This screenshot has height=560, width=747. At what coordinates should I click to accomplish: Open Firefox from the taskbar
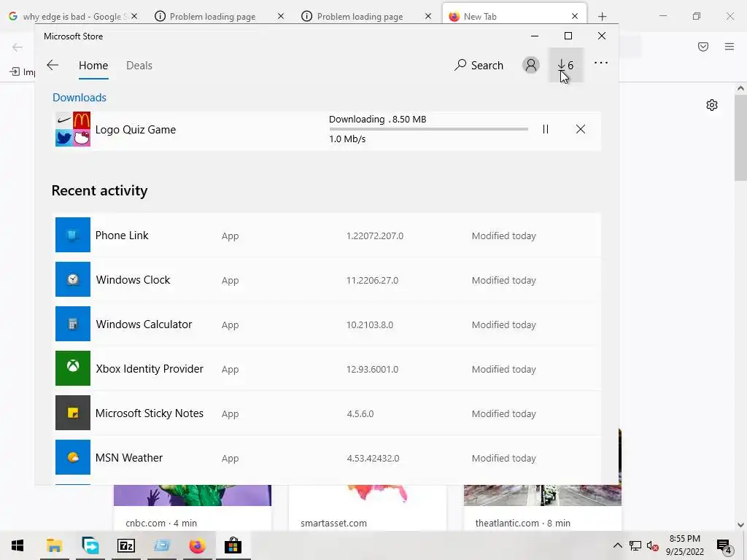coord(197,545)
